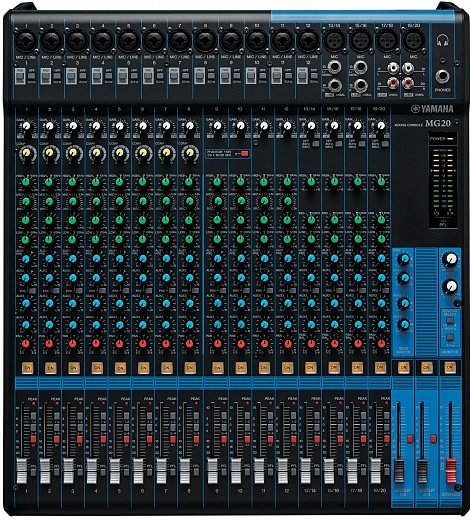Image resolution: width=470 pixels, height=520 pixels.
Task: Select the 13/14 MIC XLR input jack
Action: point(334,41)
